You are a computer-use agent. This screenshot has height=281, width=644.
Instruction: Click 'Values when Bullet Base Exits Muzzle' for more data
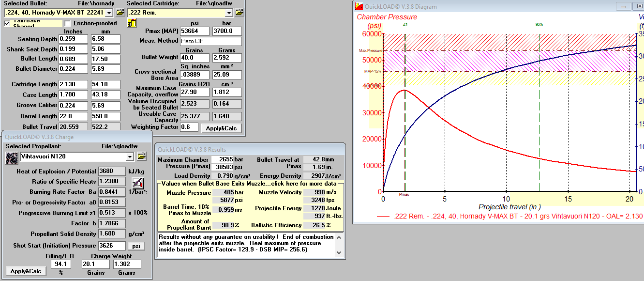[250, 184]
